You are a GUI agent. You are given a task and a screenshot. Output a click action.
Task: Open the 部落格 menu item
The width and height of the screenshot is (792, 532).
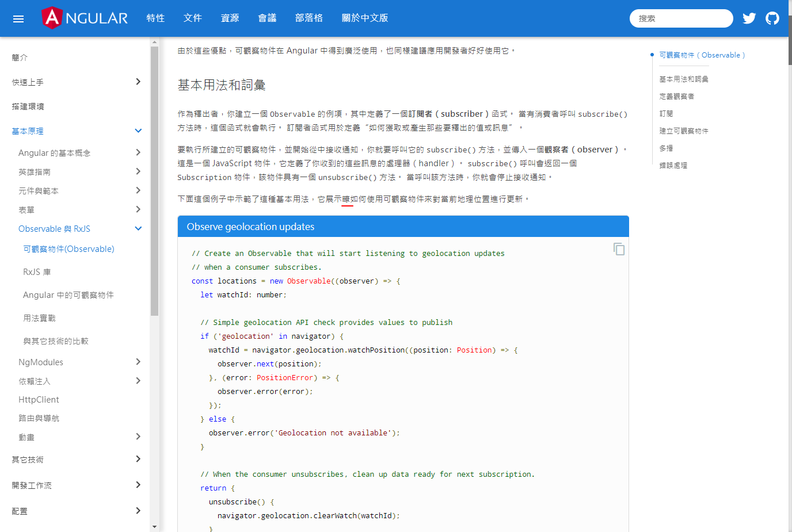coord(309,18)
